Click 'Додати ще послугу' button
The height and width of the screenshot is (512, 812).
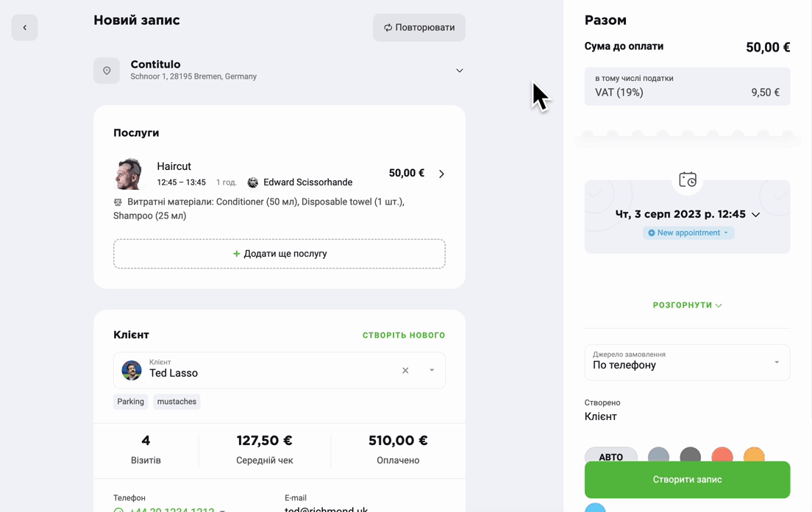pyautogui.click(x=279, y=254)
